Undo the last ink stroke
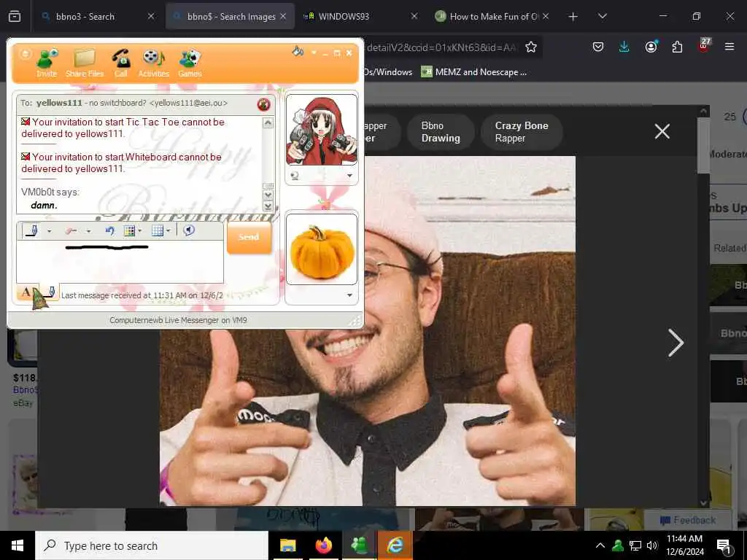The width and height of the screenshot is (747, 560). [109, 231]
